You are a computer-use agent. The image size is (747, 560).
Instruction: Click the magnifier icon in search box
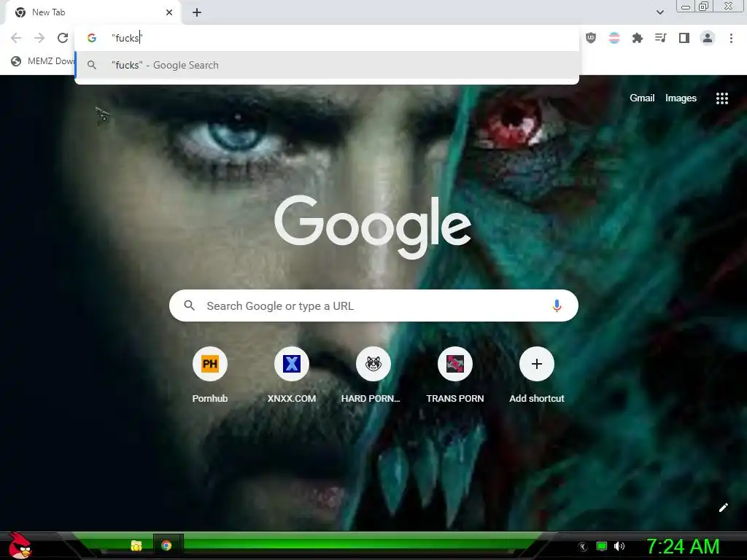click(189, 306)
